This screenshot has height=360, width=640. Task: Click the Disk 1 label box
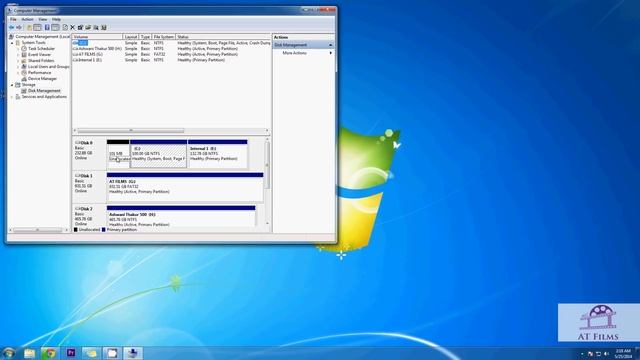[89, 187]
